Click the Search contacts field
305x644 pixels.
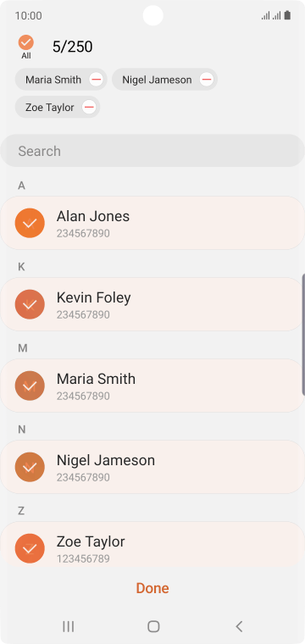(152, 151)
